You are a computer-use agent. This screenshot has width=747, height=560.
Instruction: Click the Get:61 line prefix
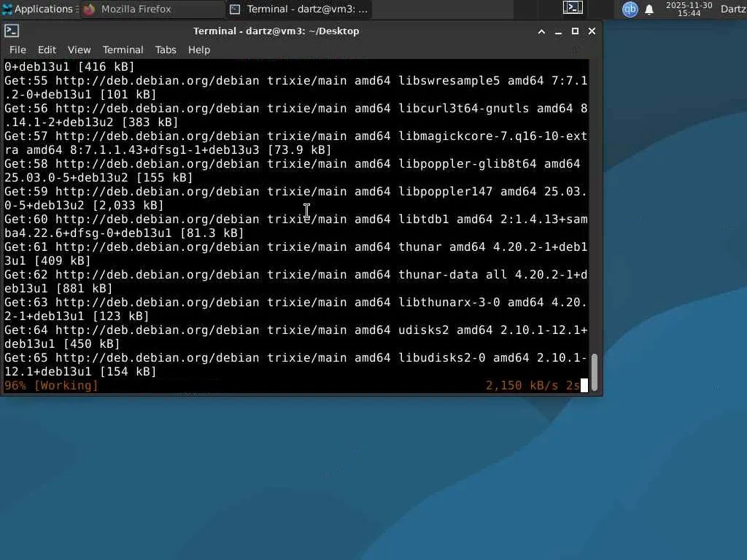[x=26, y=246]
